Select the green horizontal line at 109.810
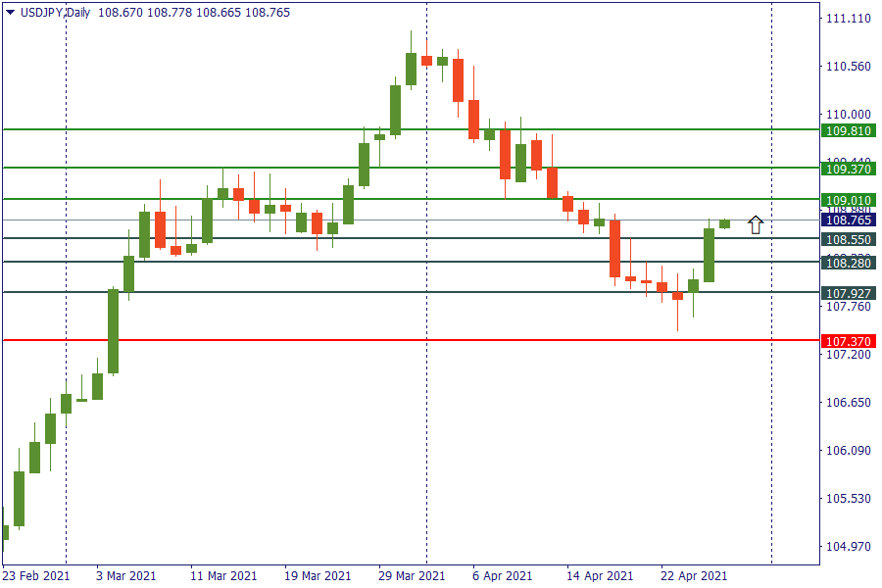Image resolution: width=882 pixels, height=588 pixels. tap(411, 129)
